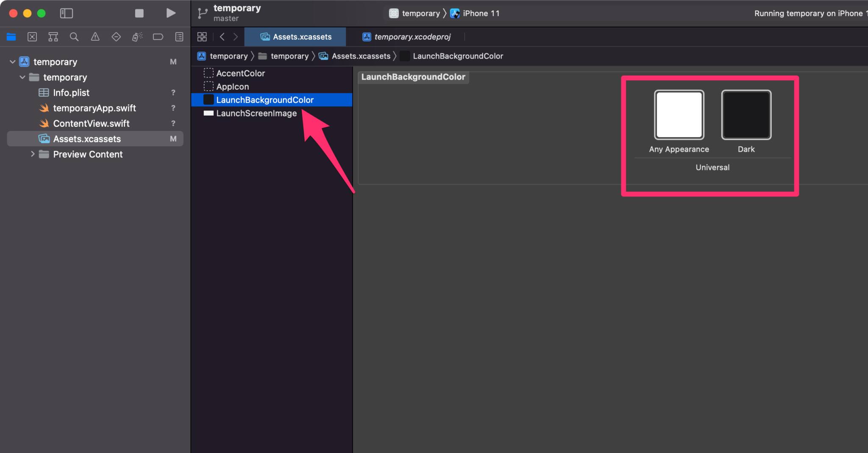This screenshot has height=453, width=868.
Task: Open Assets.xcassets from the breadcrumb path
Action: [x=361, y=56]
